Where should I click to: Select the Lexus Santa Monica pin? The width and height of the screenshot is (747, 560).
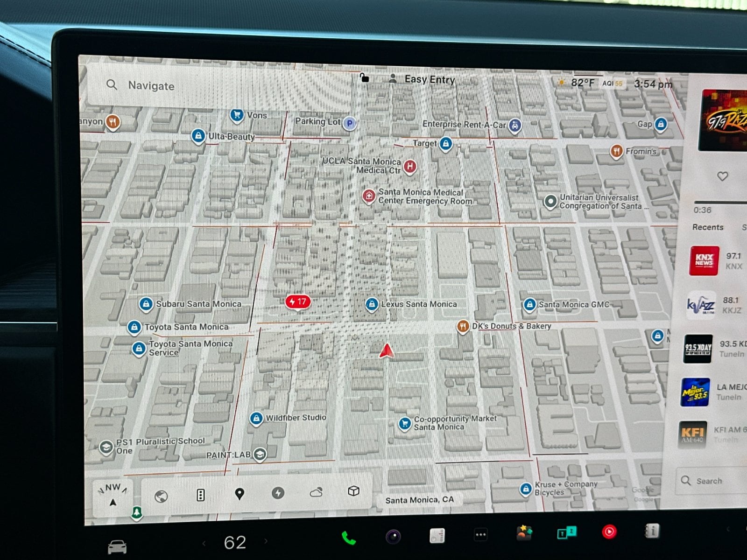(371, 304)
